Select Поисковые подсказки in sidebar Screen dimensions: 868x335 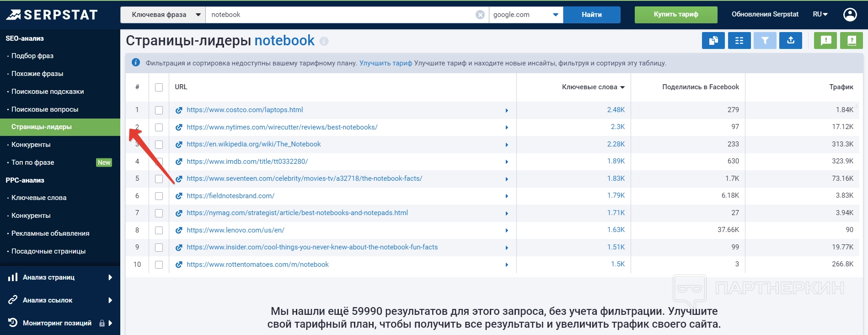click(48, 92)
